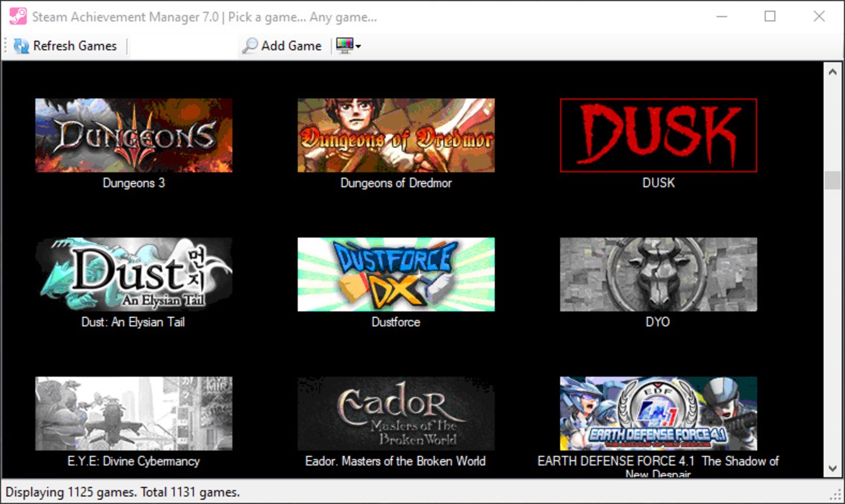
Task: Select the Eador Masters of the Broken World banner
Action: [x=396, y=414]
